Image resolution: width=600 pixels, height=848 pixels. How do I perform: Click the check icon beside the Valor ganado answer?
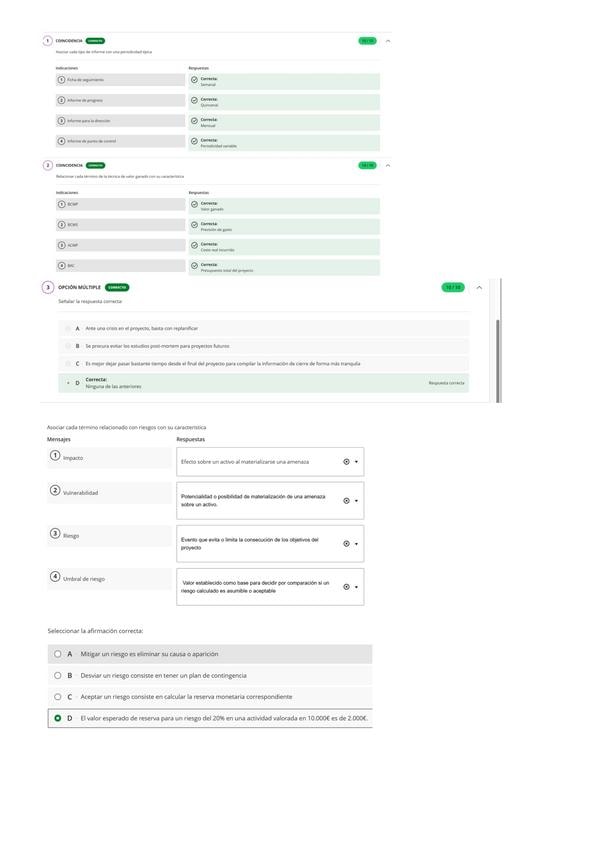click(x=194, y=204)
